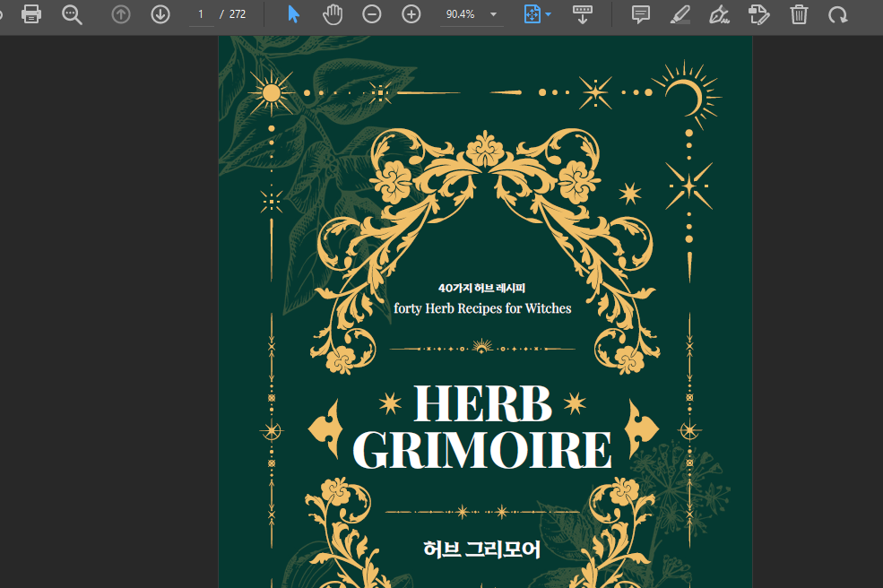Activate the arrow Selection tool
The width and height of the screenshot is (883, 588).
click(x=293, y=14)
